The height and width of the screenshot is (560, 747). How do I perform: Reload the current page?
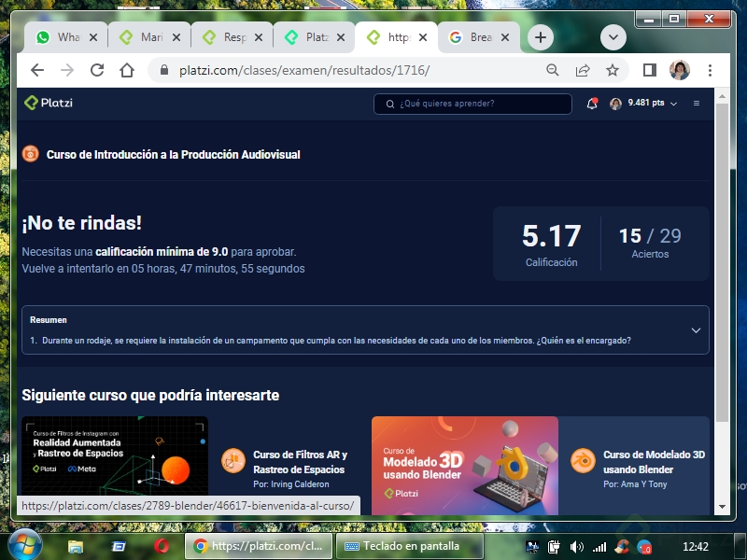coord(97,71)
